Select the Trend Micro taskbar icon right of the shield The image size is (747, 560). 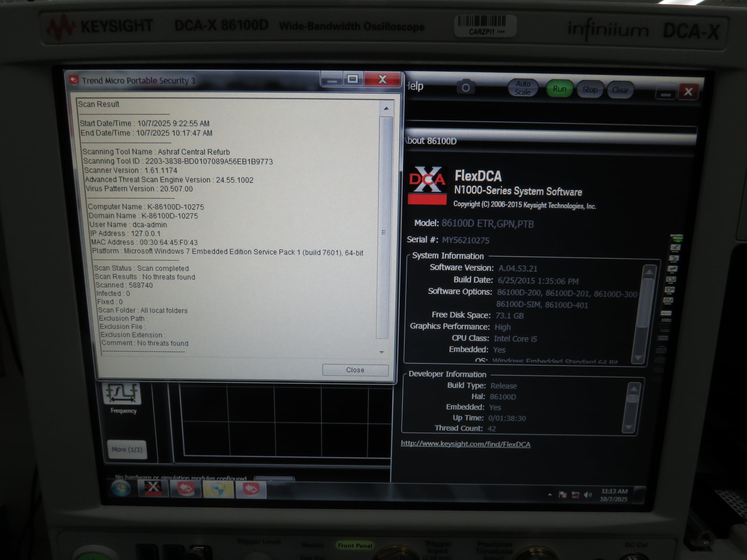tap(251, 489)
